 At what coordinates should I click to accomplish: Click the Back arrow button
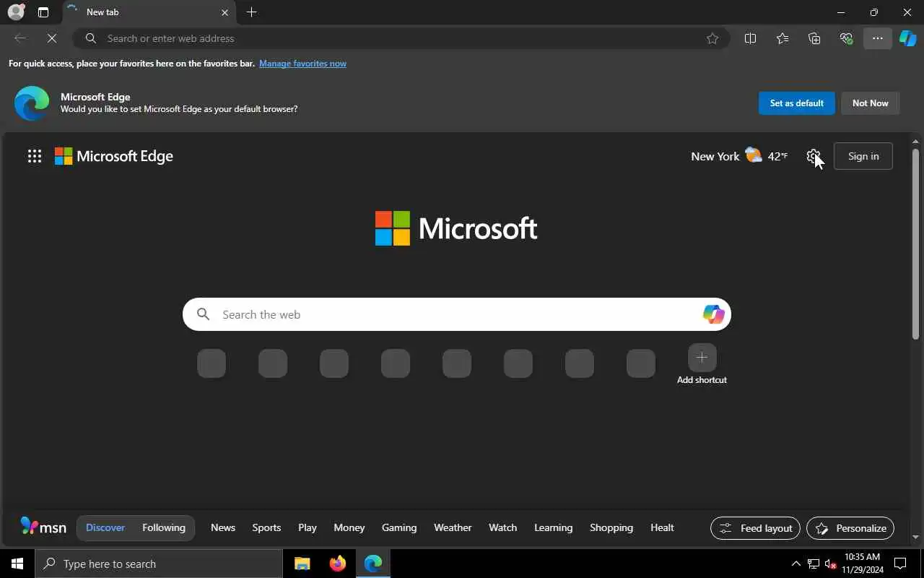20,38
